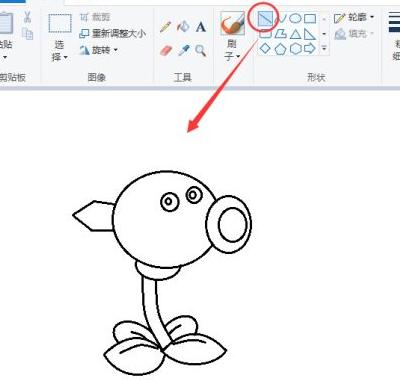
Task: Select the Text tool
Action: 201,27
